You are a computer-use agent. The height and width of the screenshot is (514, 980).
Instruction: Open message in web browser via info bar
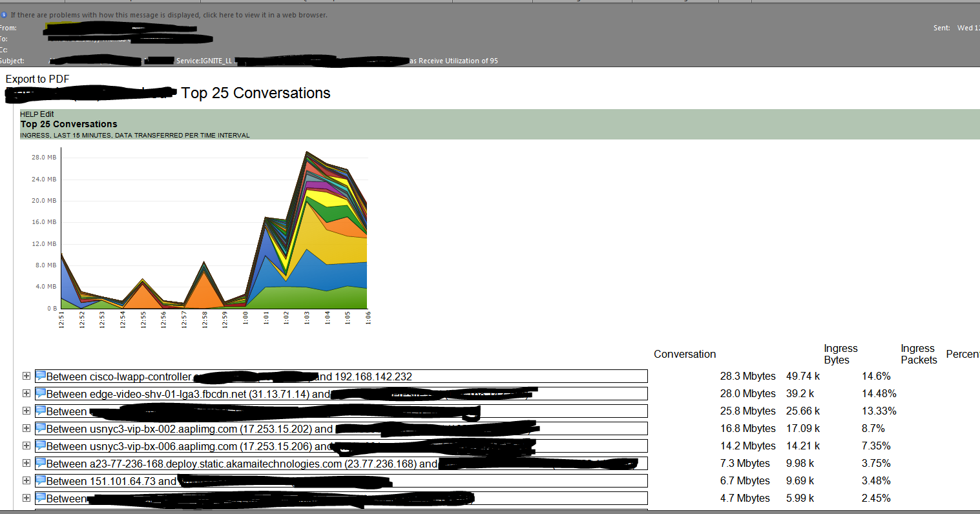[x=169, y=15]
